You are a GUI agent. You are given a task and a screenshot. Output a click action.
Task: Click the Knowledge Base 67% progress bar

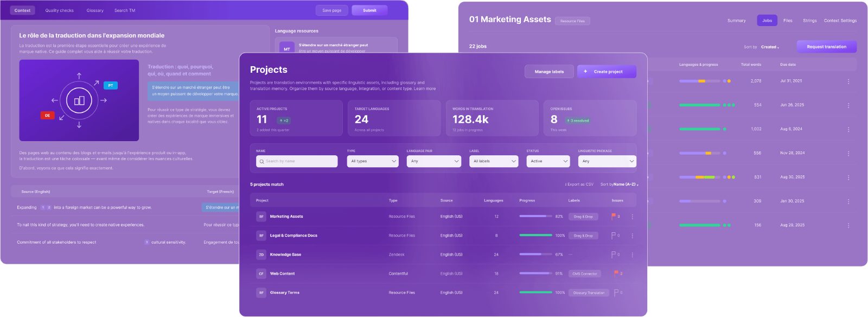click(x=535, y=254)
